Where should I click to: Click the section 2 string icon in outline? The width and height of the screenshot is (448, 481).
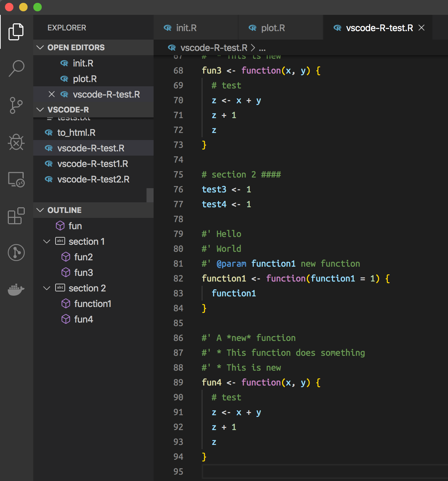[60, 288]
